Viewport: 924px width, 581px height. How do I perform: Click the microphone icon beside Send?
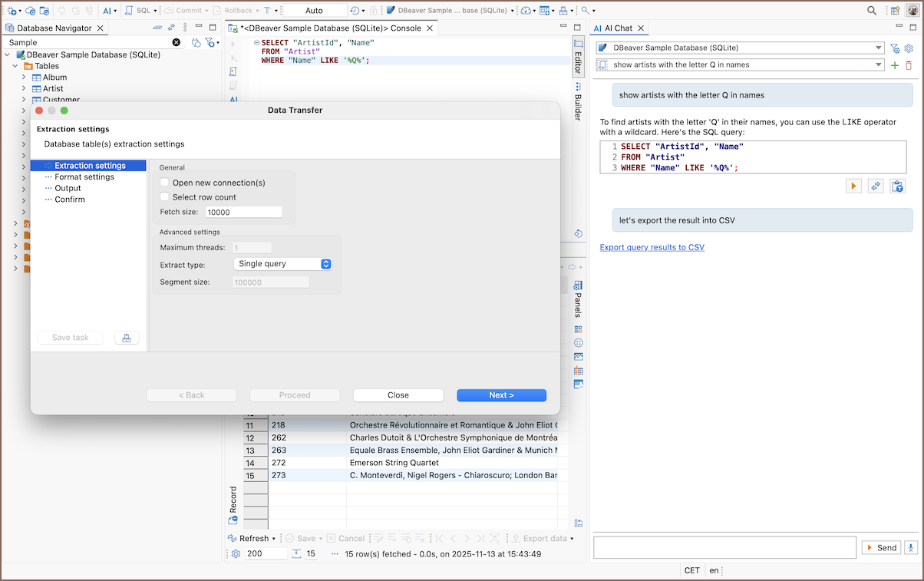point(911,547)
